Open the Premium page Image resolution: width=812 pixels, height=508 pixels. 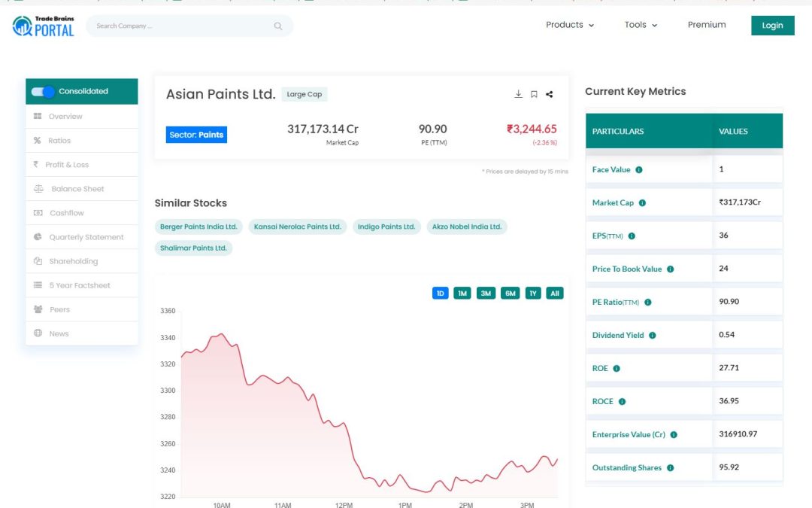click(707, 25)
